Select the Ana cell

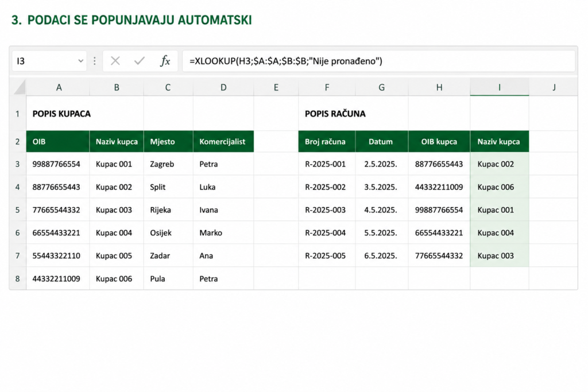[223, 255]
